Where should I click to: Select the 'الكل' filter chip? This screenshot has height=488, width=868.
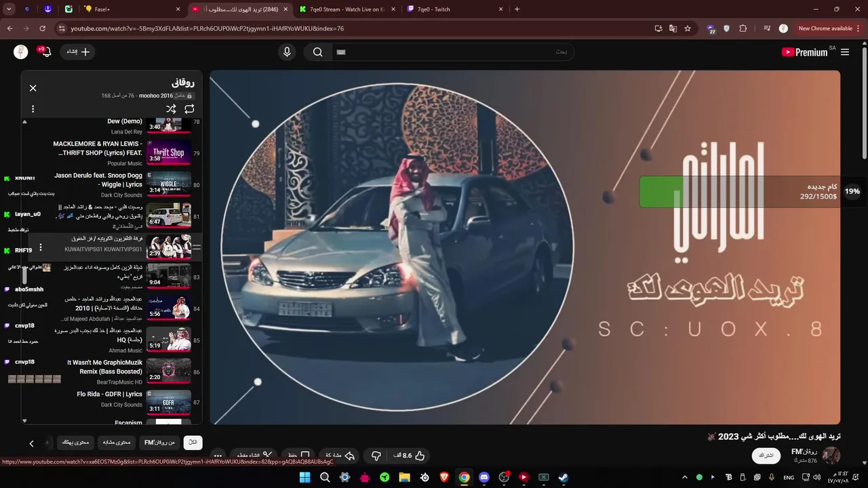point(193,443)
